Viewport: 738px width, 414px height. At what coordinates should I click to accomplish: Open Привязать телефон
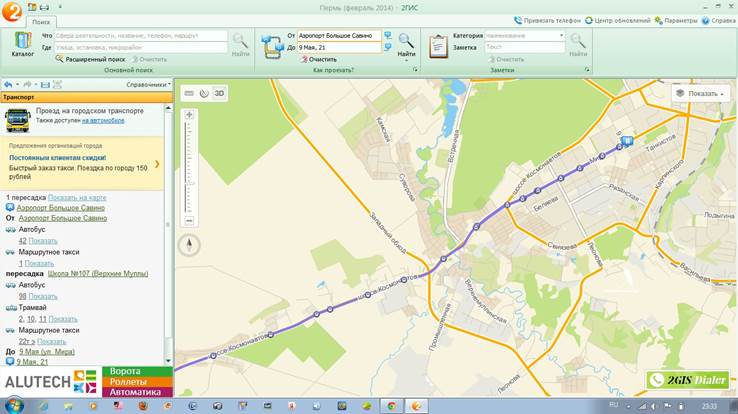click(x=547, y=21)
